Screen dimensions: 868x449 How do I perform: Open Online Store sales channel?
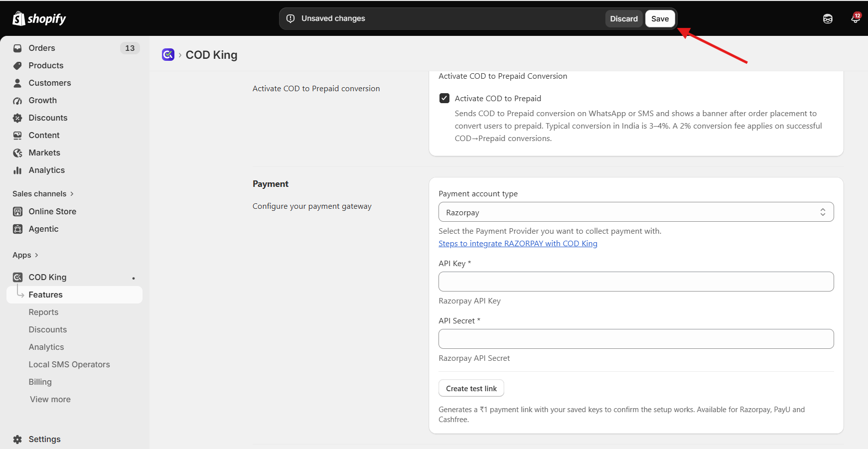point(52,211)
